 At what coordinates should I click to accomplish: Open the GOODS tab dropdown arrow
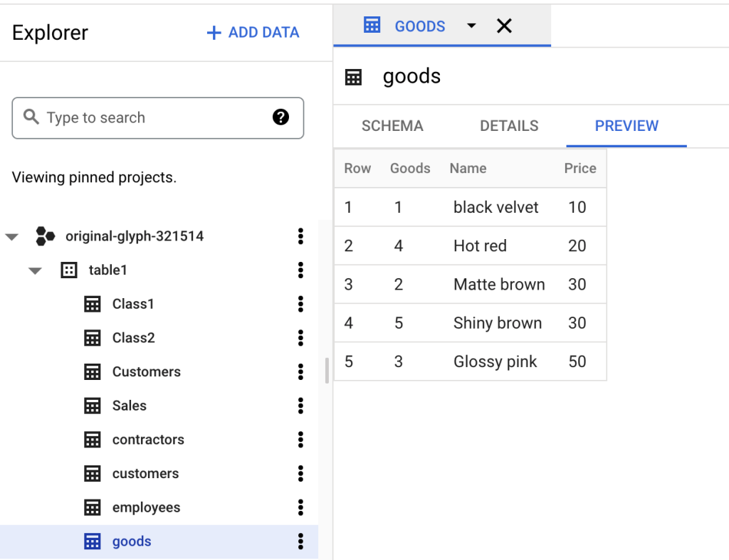tap(471, 25)
